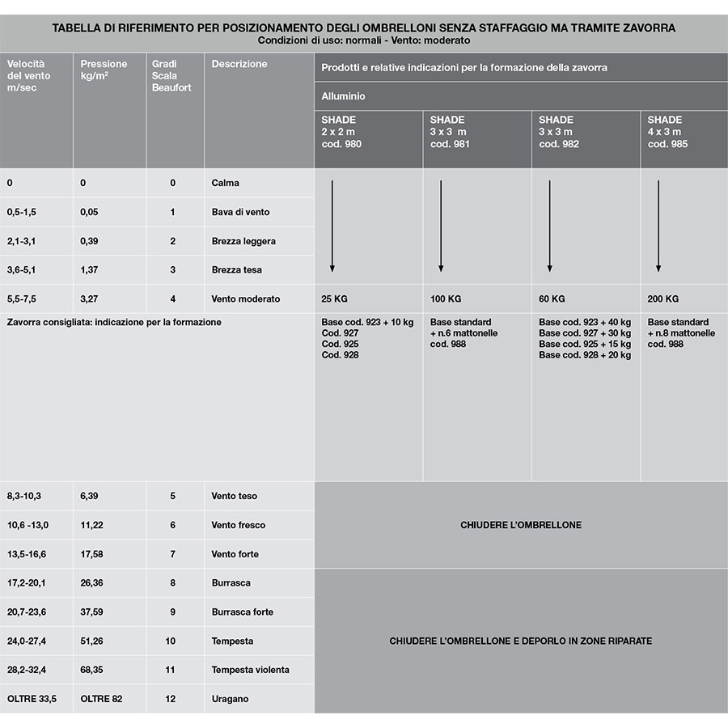Select the SHADE cod. 980 column header
This screenshot has width=728, height=728.
[369, 139]
